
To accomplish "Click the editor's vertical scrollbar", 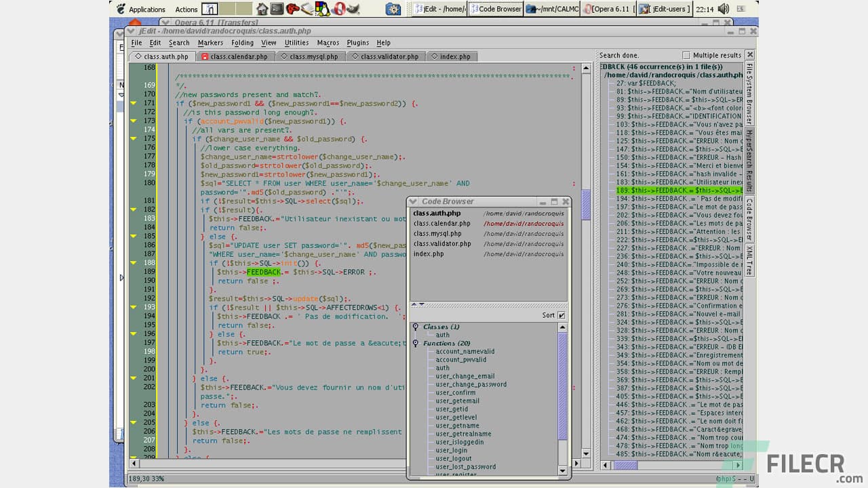I will (586, 203).
